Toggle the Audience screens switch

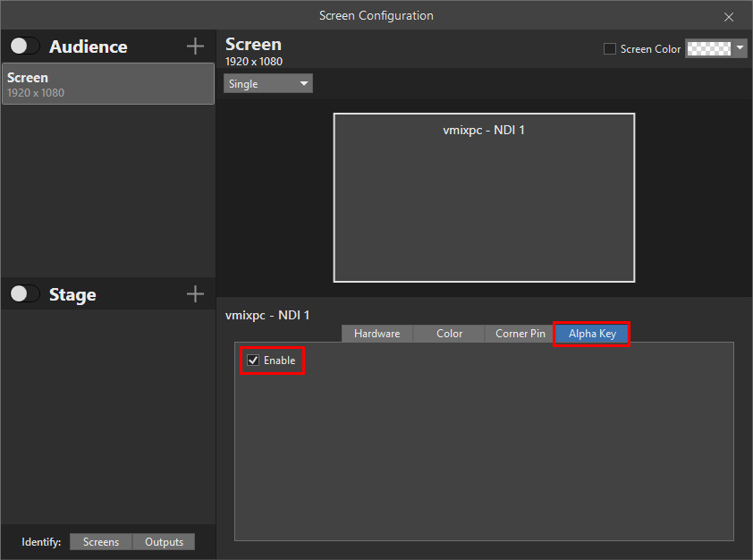(25, 47)
